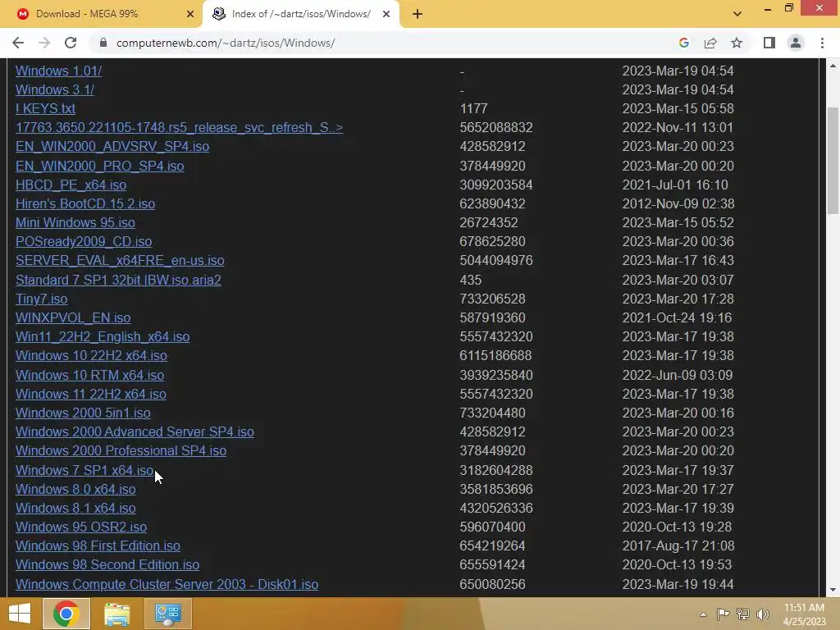The width and height of the screenshot is (840, 630).
Task: Open a new browser tab
Action: tap(418, 14)
